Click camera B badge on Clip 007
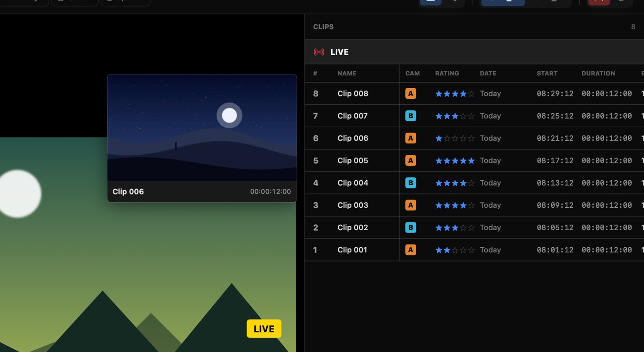 (x=411, y=116)
